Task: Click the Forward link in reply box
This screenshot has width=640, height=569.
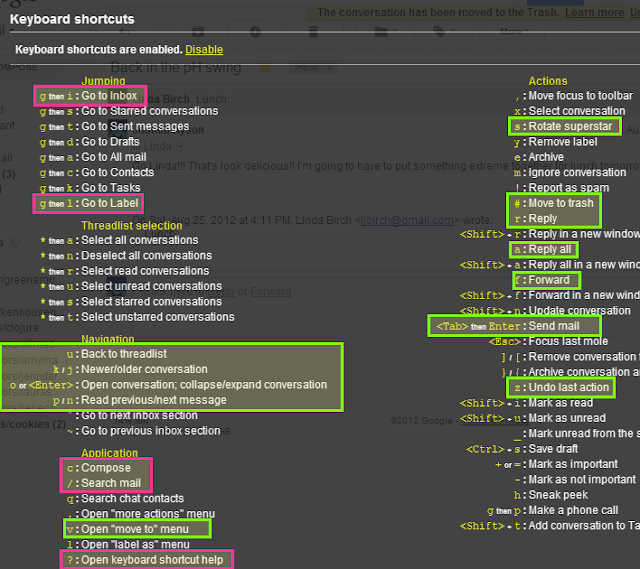Action: click(x=270, y=291)
